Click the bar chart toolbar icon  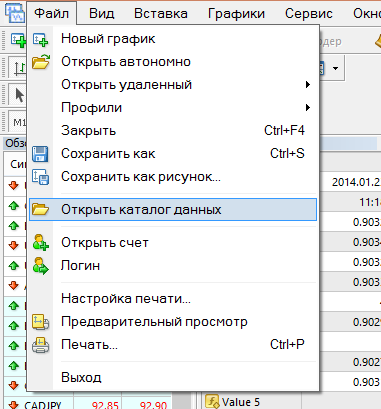(x=19, y=68)
